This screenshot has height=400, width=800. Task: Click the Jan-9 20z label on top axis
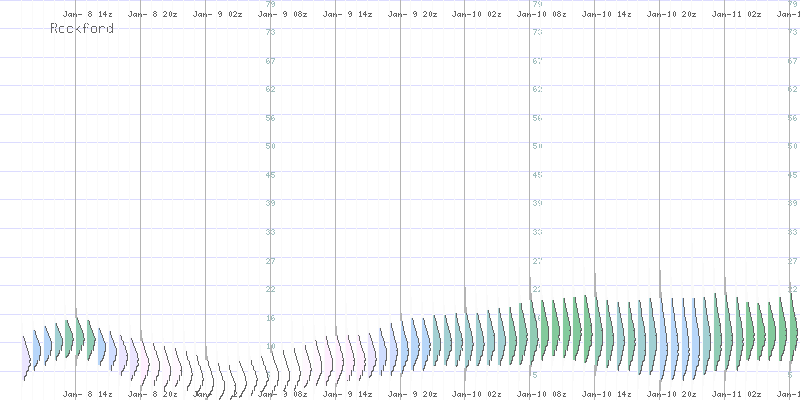pyautogui.click(x=411, y=16)
